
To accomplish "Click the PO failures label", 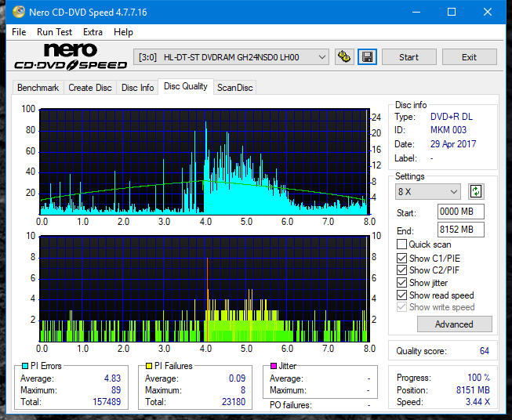I will (291, 405).
